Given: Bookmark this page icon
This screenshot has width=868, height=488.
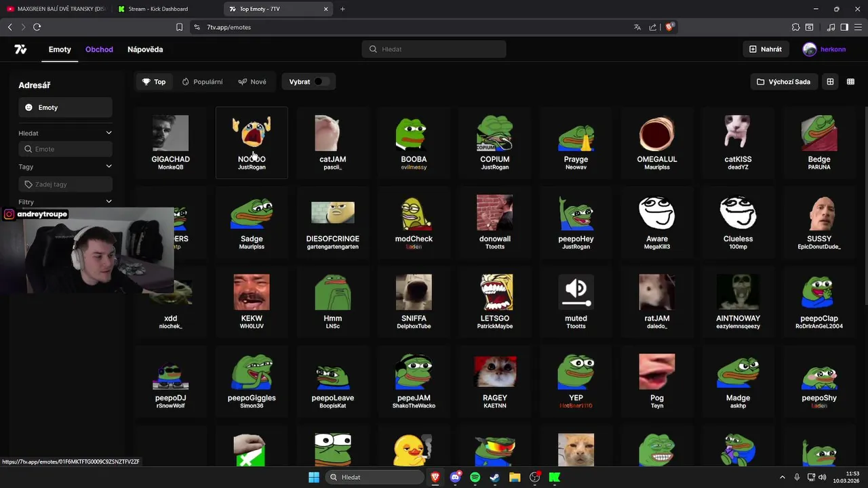Looking at the screenshot, I should click(179, 27).
